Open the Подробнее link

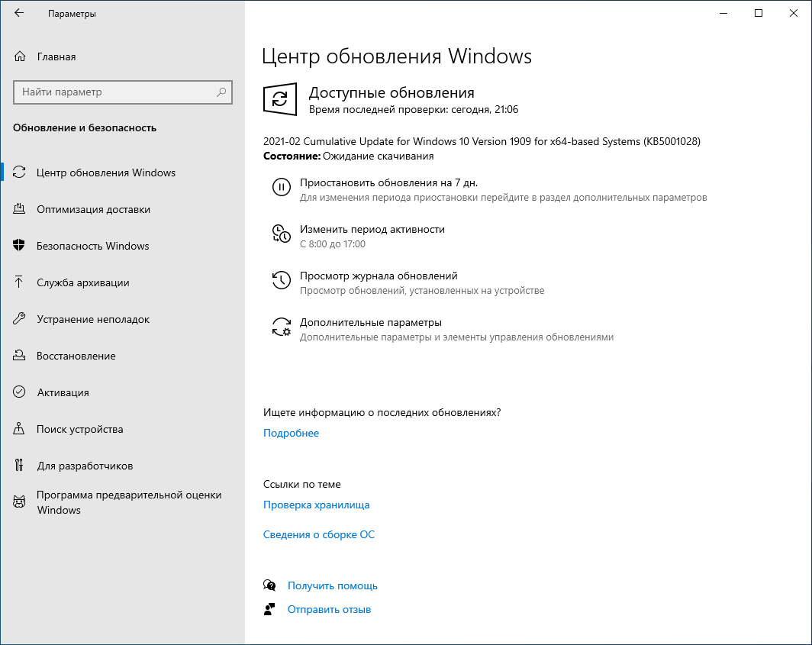click(x=290, y=433)
